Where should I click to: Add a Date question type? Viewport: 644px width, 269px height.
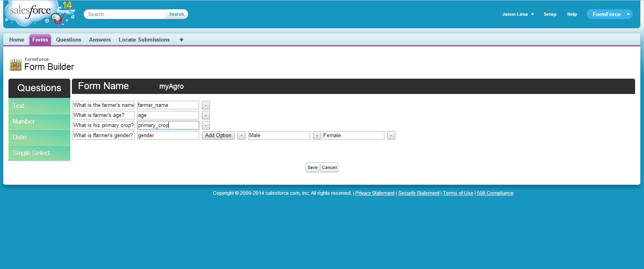[39, 138]
